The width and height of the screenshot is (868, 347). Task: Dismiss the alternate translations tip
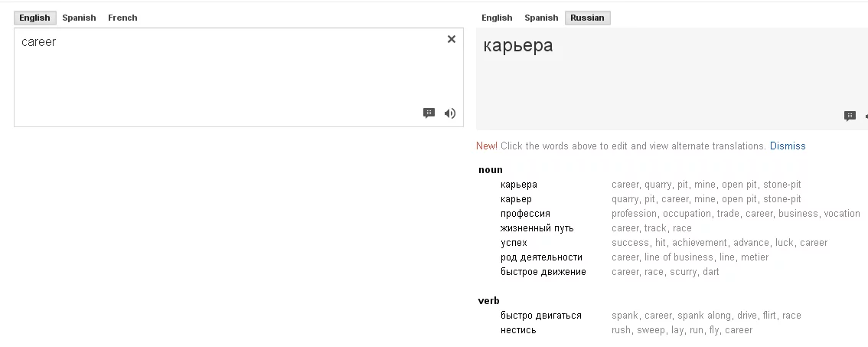(788, 146)
